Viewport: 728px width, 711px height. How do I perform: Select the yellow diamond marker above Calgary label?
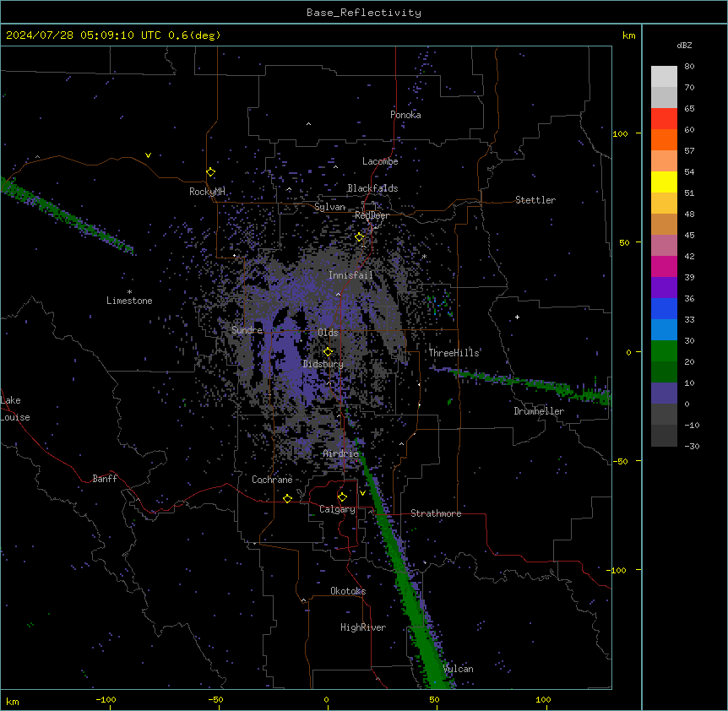[342, 497]
